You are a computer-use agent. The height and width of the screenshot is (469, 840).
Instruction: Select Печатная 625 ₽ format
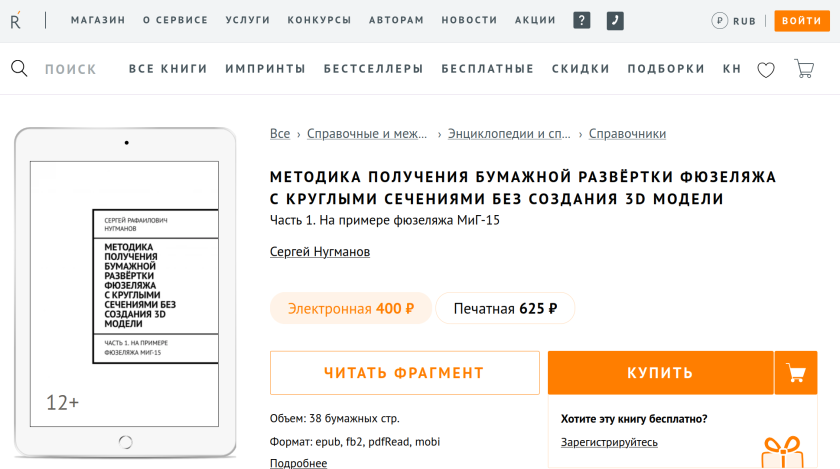click(505, 308)
